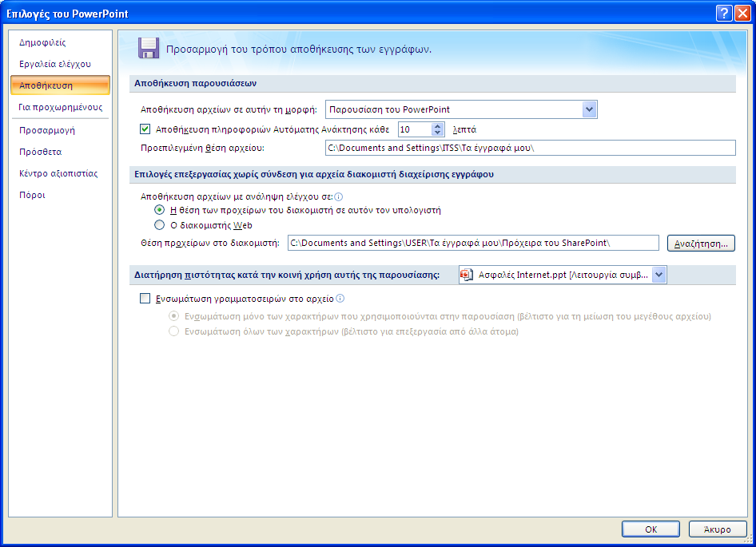Click the info icon beside embed fonts

(340, 299)
